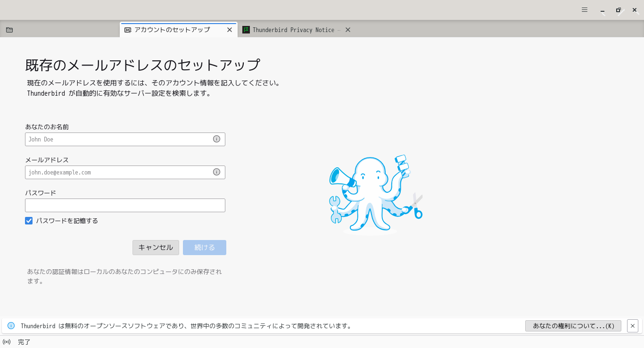Click the 既存のメールアドレスのセットアップ heading
This screenshot has width=644, height=348.
coord(142,65)
